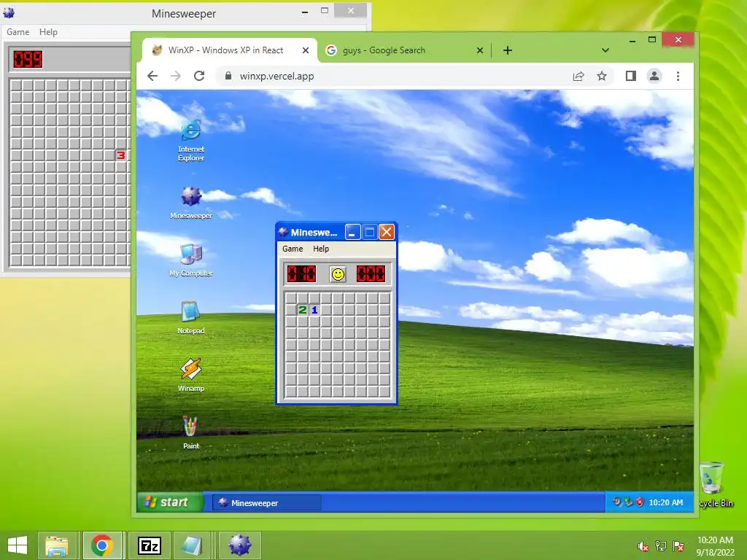Close the guys Google Search tab
This screenshot has width=747, height=560.
click(x=480, y=50)
